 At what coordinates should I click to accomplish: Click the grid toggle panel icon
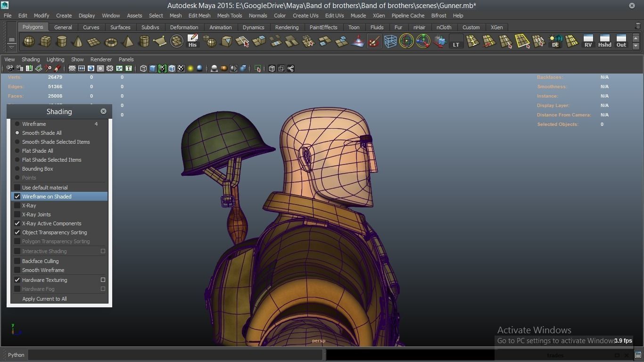[72, 68]
